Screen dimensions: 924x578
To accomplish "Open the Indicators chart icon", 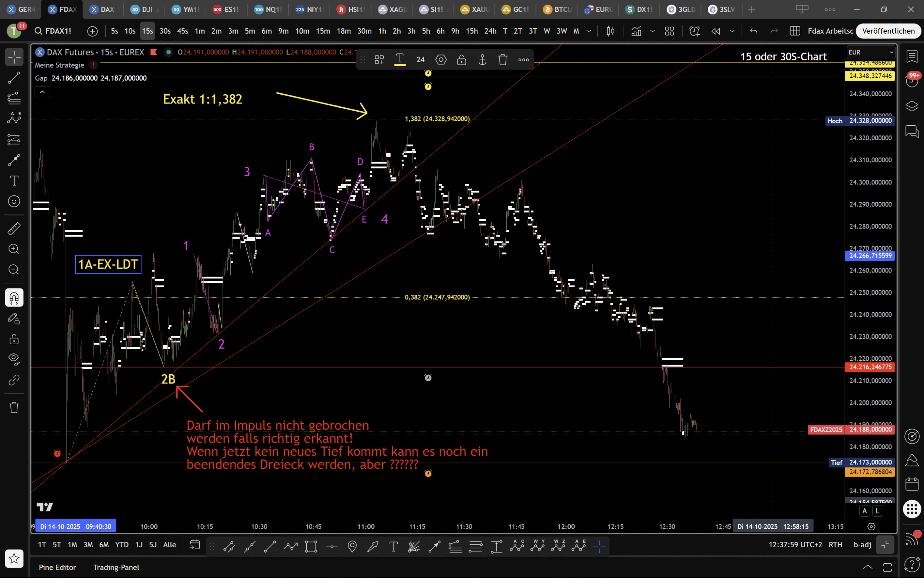I will tap(636, 31).
